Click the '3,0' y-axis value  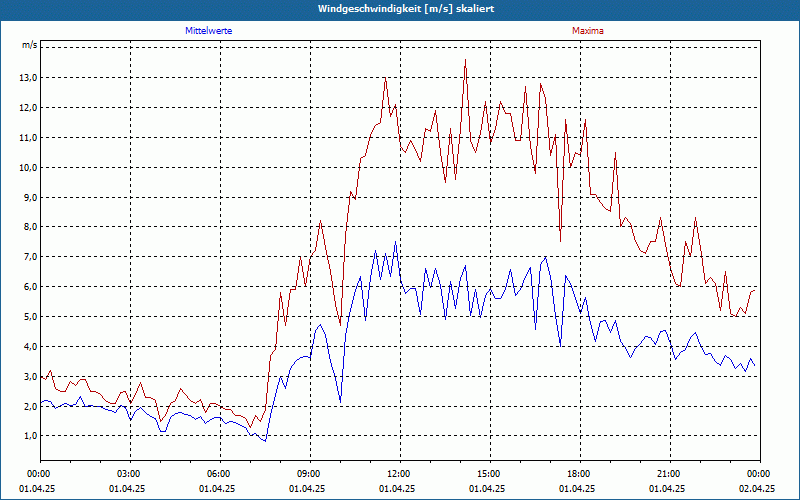tap(31, 377)
